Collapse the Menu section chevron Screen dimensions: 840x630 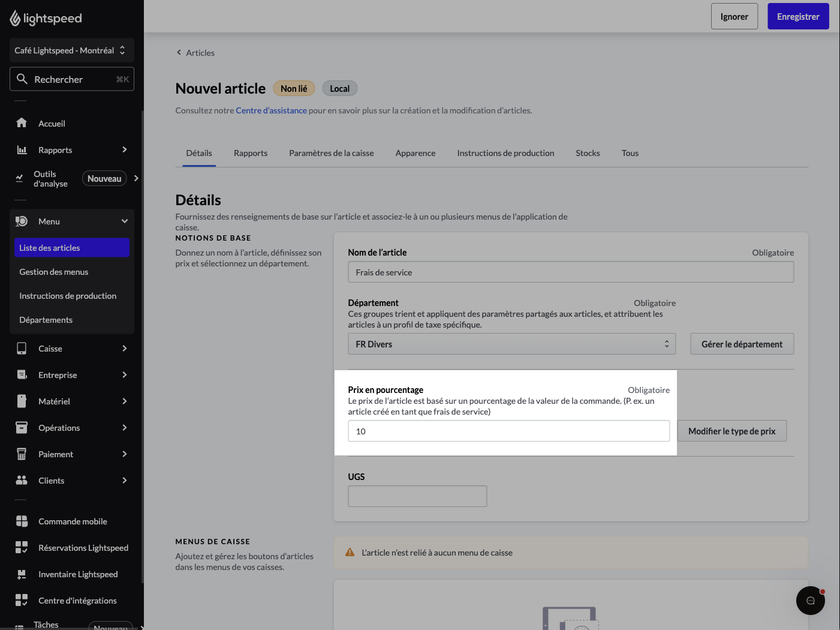(x=125, y=221)
